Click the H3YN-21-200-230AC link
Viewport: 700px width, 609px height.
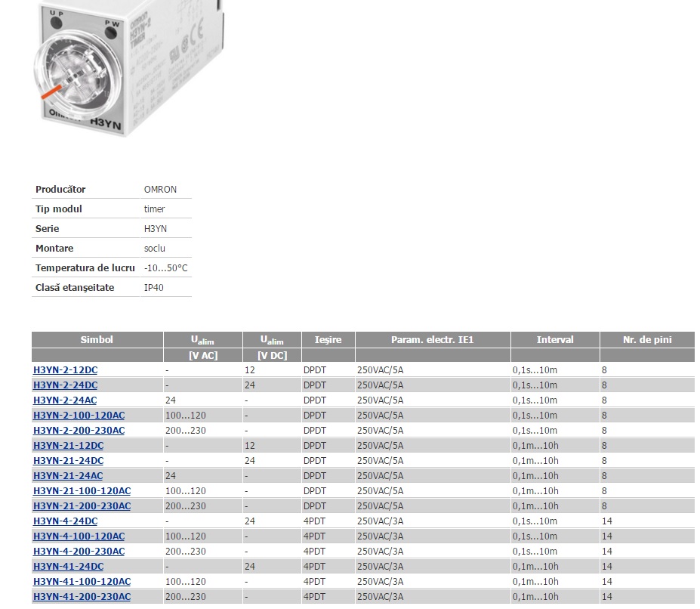click(82, 506)
